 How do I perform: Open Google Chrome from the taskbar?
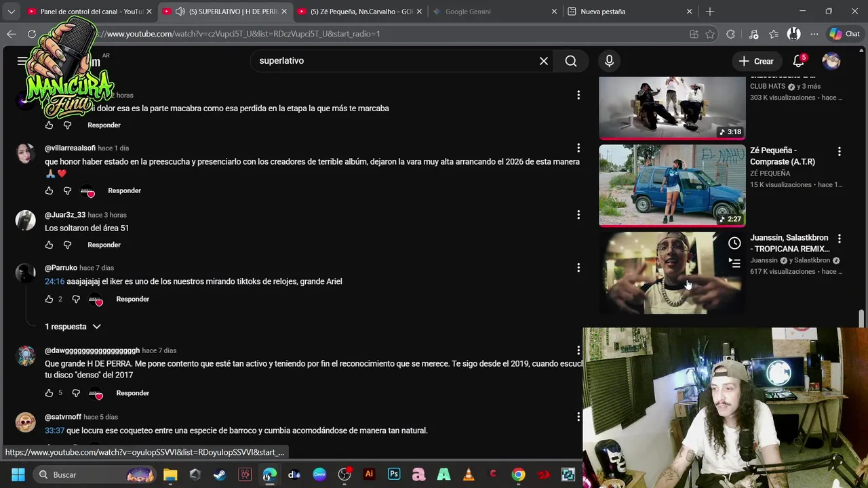pyautogui.click(x=518, y=474)
